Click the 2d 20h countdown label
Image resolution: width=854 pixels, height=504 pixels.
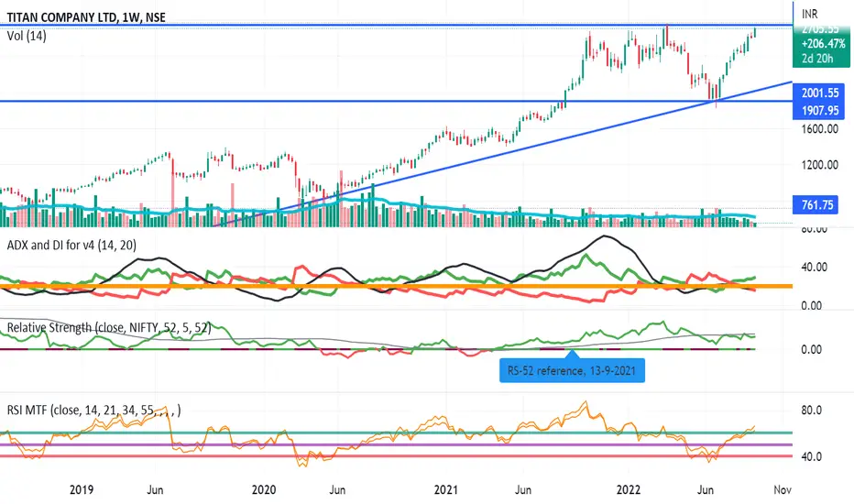click(817, 59)
